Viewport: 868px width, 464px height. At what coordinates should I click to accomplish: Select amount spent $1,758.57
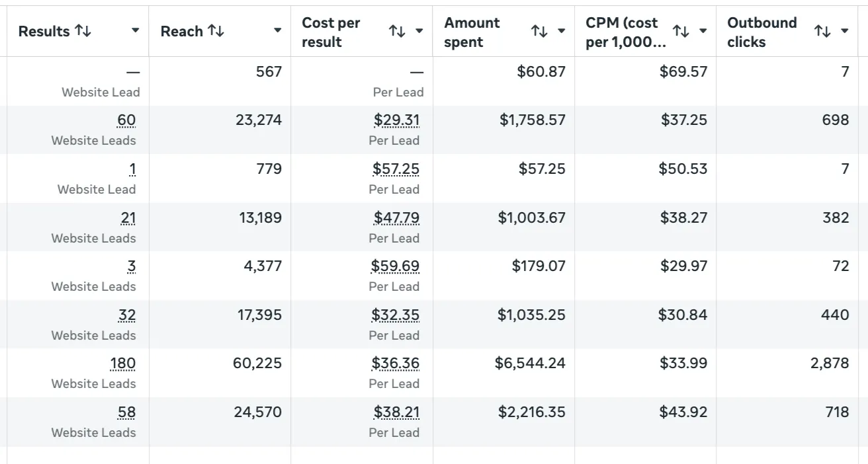pyautogui.click(x=533, y=120)
